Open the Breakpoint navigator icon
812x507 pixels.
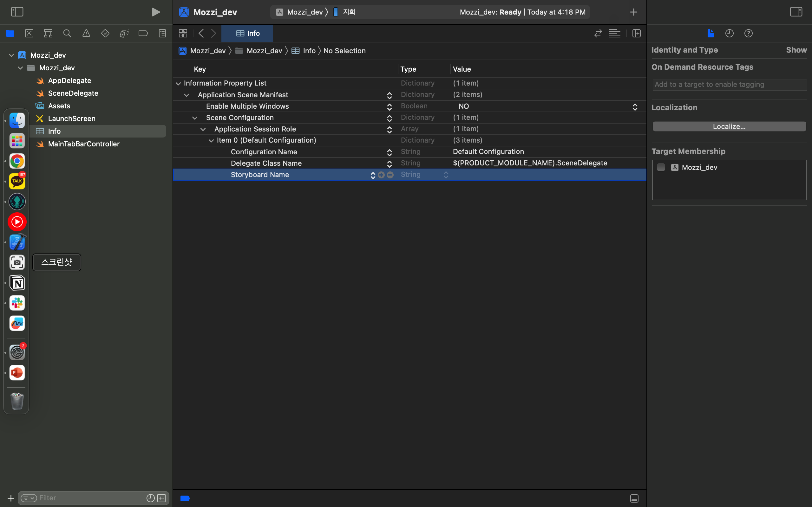pyautogui.click(x=143, y=33)
